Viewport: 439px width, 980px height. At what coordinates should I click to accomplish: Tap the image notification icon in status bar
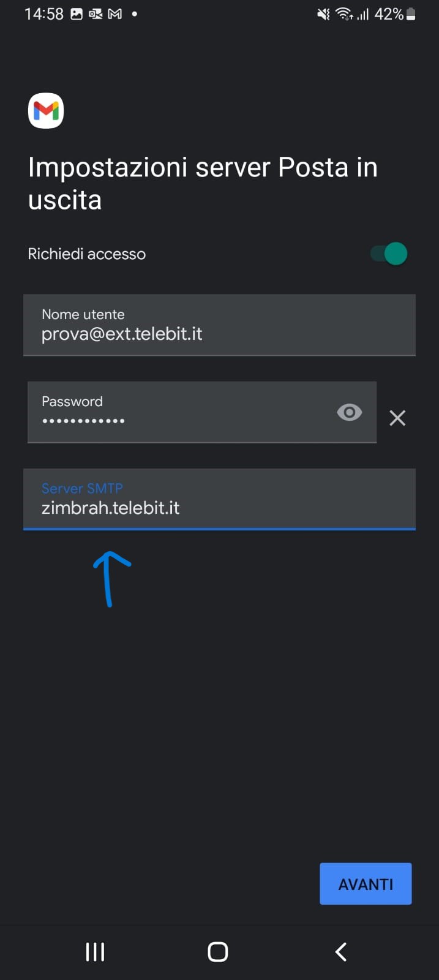pos(77,14)
